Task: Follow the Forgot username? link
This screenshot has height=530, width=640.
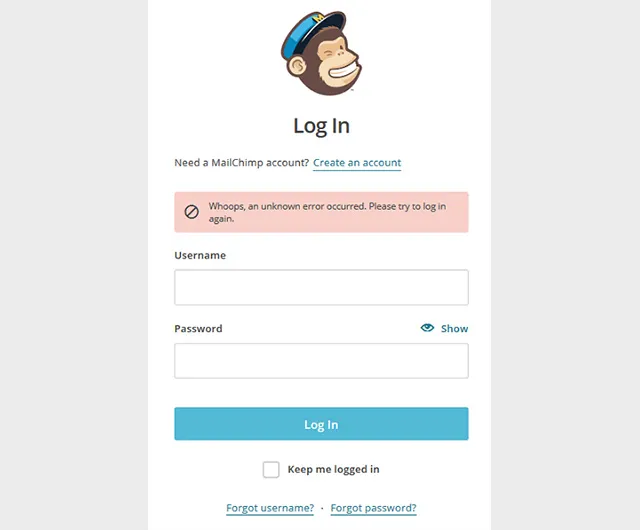Action: (270, 508)
